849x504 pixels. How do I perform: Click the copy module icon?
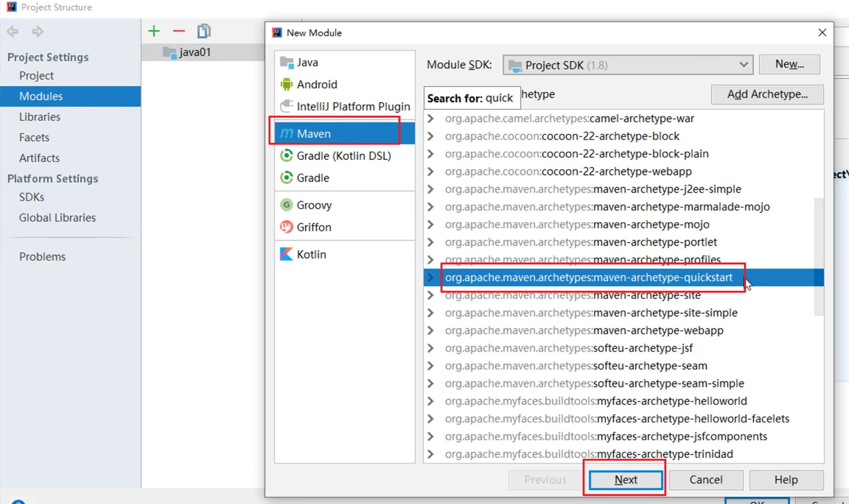pyautogui.click(x=204, y=31)
